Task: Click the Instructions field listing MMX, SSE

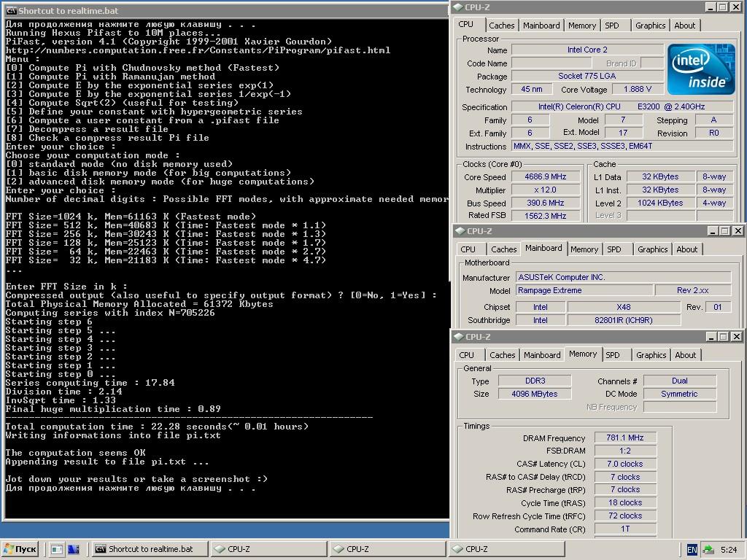Action: point(622,146)
